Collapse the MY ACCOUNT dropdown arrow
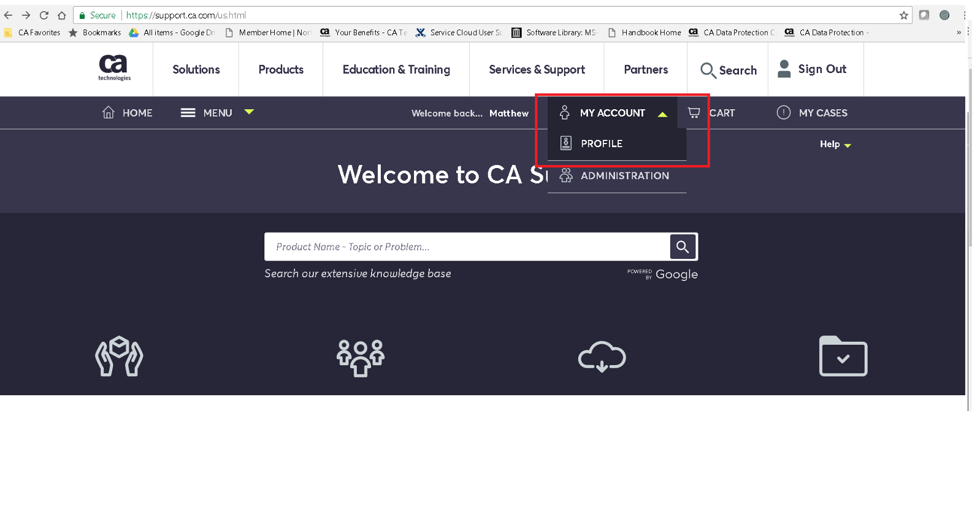This screenshot has width=980, height=527. pos(662,114)
